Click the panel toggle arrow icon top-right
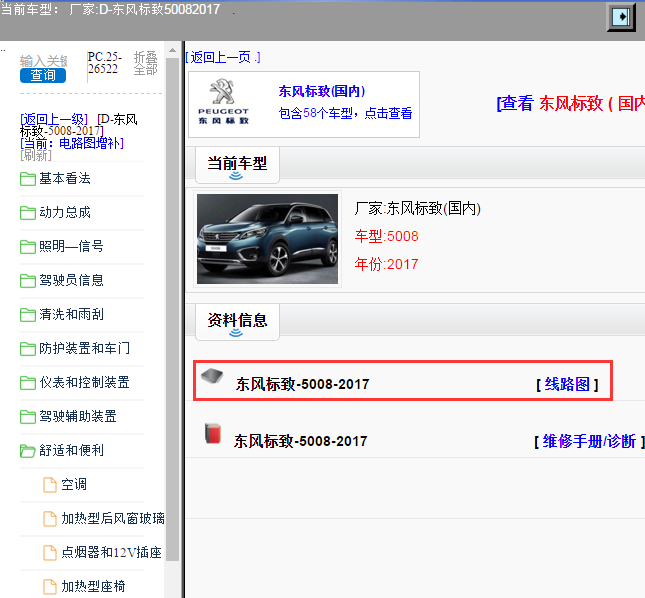The image size is (645, 598). (621, 17)
